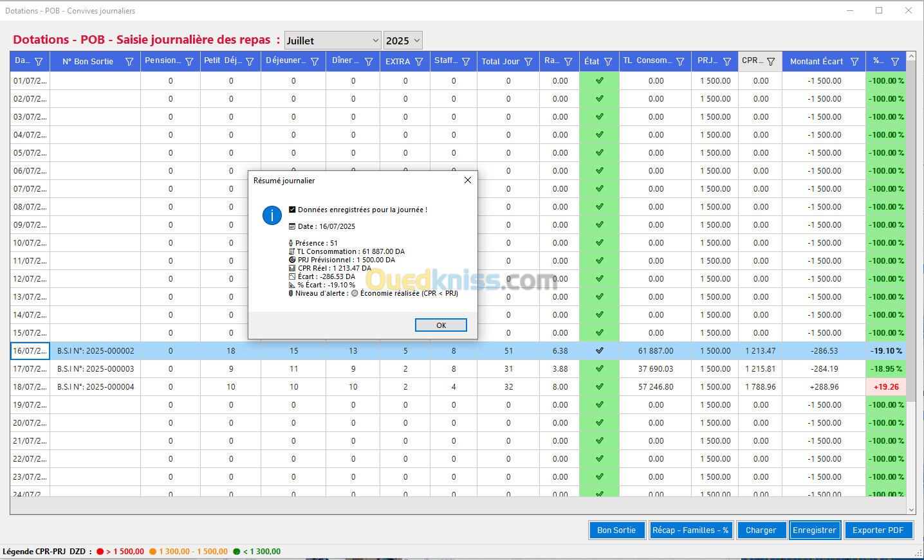This screenshot has width=924, height=560.
Task: Click filter icon on Montant Écart column
Action: (855, 62)
